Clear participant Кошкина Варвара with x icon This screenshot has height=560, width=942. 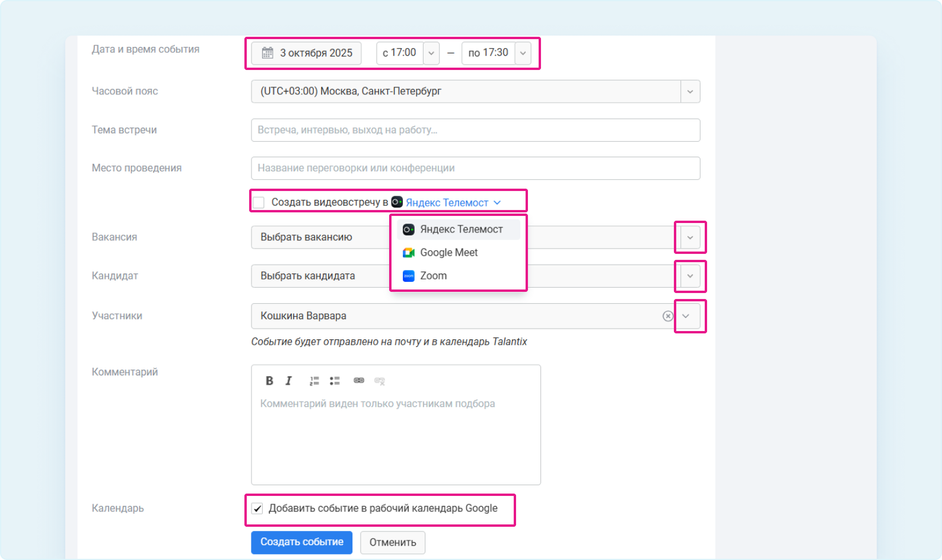coord(668,316)
